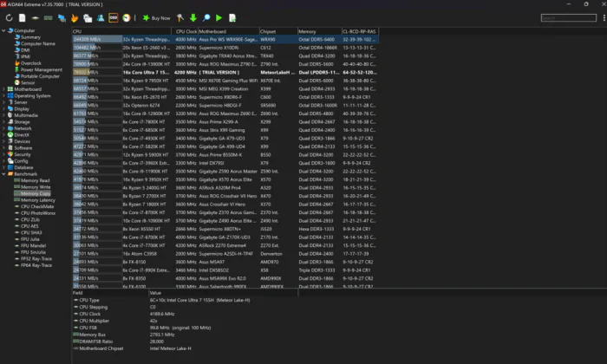Screen dimensions: 607x364
Task: Expand the Security tree node
Action: coord(3,154)
